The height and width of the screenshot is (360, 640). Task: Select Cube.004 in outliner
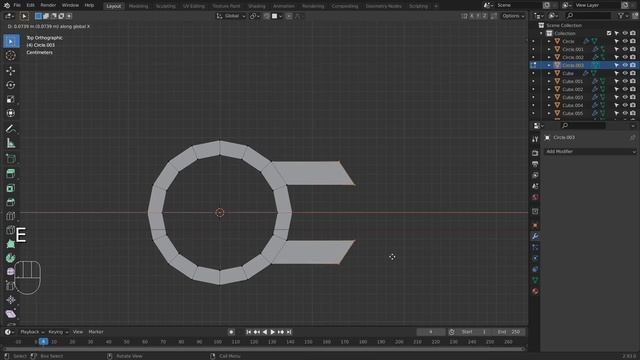(x=573, y=105)
